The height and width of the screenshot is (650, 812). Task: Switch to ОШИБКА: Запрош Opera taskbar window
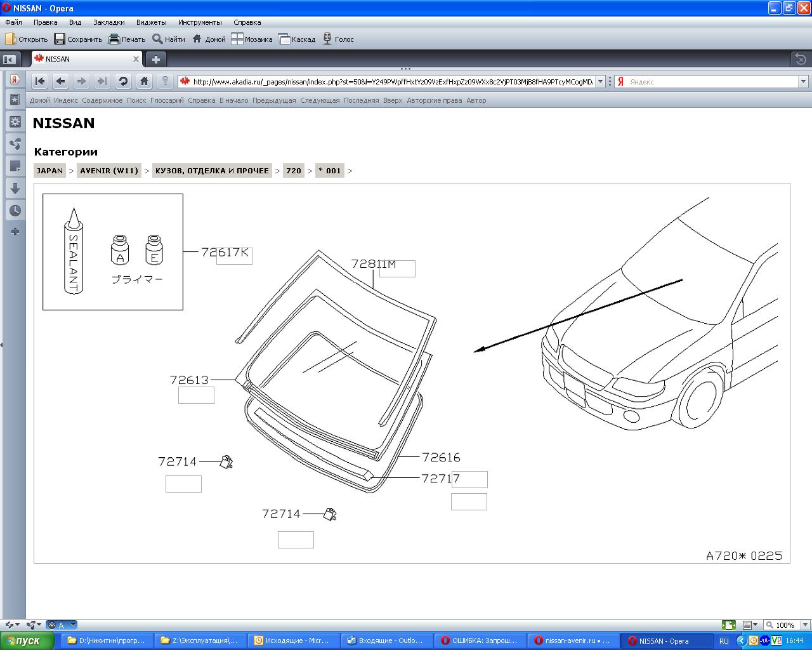tap(480, 641)
